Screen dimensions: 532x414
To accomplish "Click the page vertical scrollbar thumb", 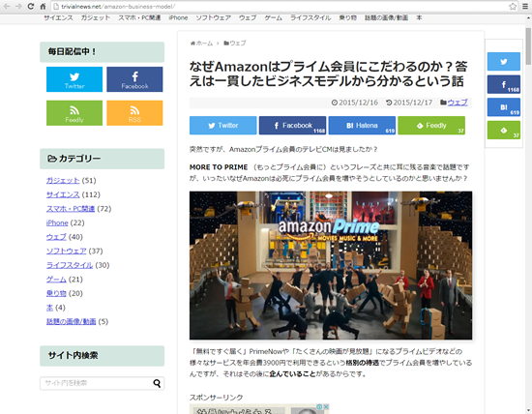I will (528, 45).
